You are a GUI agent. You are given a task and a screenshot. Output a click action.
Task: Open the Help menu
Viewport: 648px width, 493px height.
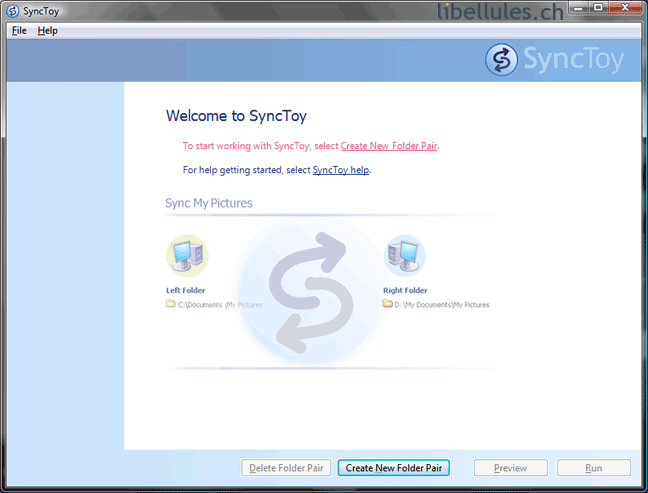point(48,31)
